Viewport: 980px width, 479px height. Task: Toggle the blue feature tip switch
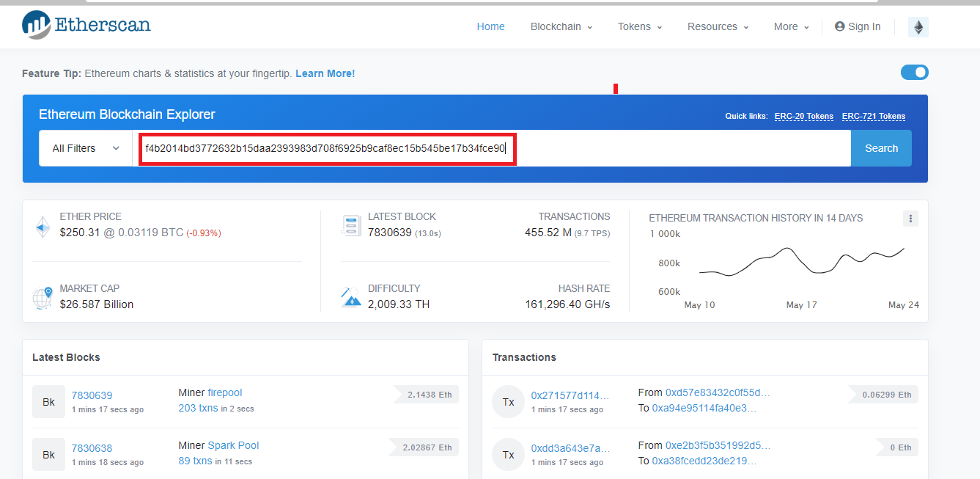pyautogui.click(x=914, y=72)
